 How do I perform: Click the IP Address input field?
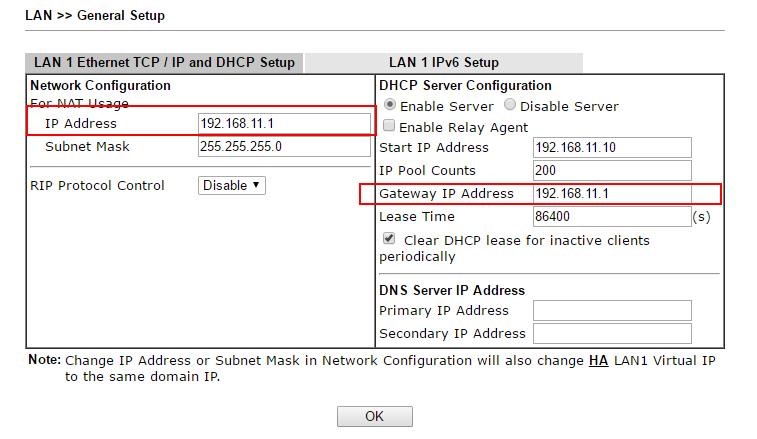[284, 123]
